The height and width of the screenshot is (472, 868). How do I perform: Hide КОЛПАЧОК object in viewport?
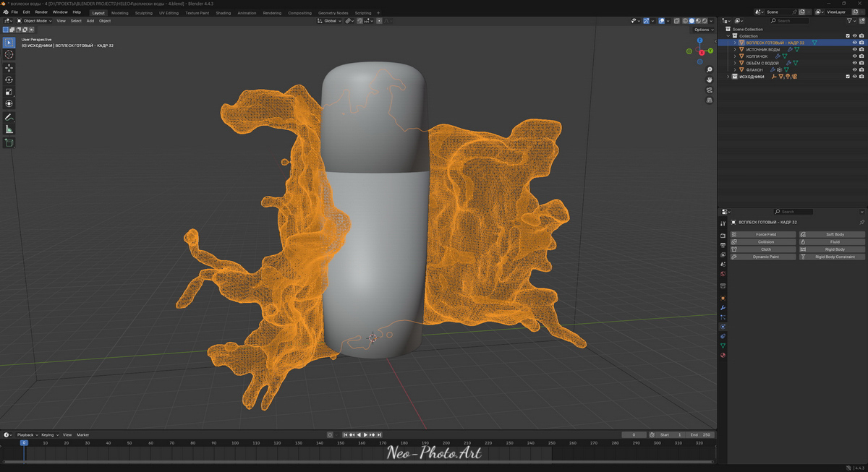point(854,56)
